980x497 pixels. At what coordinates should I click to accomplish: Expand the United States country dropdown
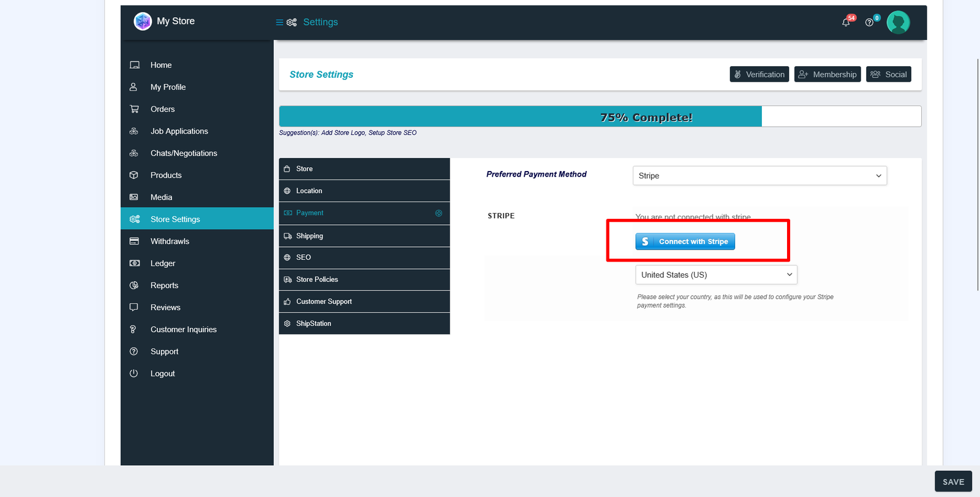(716, 275)
